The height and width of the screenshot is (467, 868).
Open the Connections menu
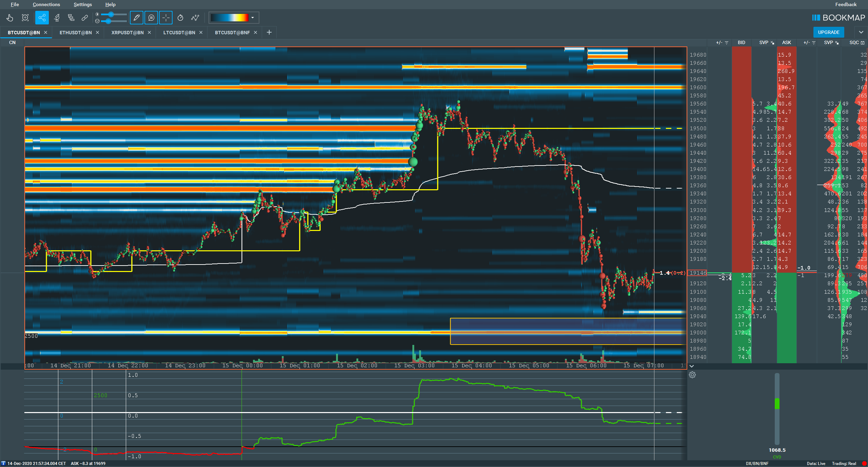(46, 4)
